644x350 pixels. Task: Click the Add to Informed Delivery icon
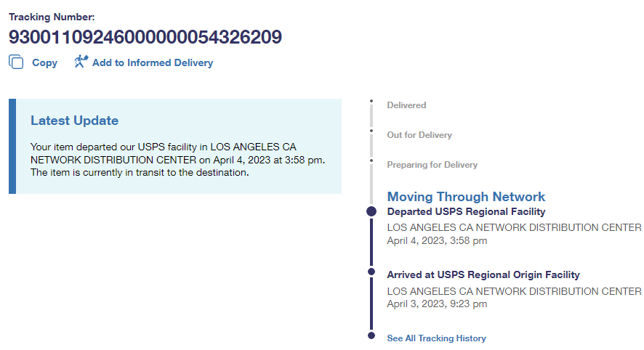point(81,62)
